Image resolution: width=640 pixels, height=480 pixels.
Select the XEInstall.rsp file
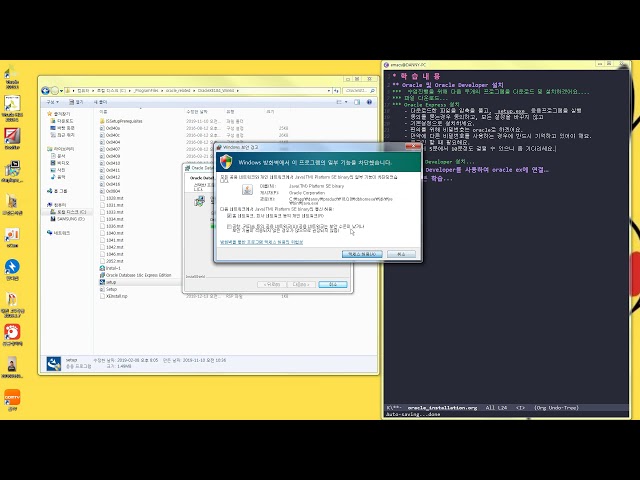(x=116, y=296)
